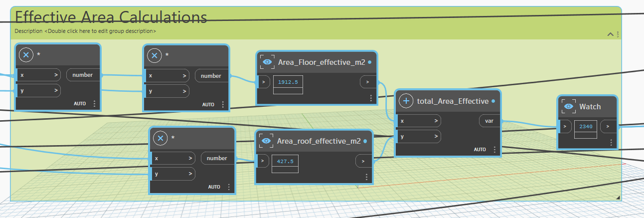Click the x input port of total_Area_Effective

pos(419,121)
